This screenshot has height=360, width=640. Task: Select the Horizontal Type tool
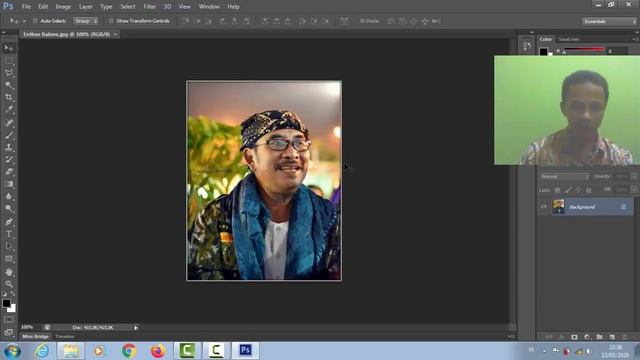pos(9,234)
